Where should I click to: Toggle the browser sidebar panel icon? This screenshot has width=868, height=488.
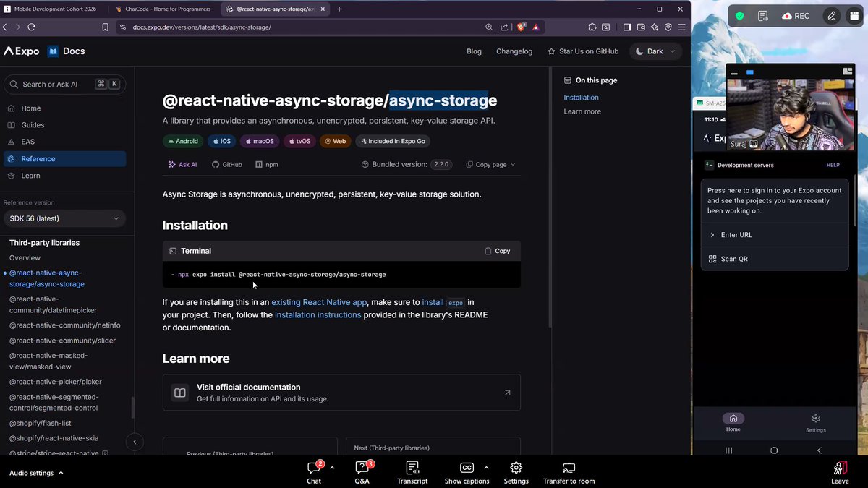click(x=627, y=27)
